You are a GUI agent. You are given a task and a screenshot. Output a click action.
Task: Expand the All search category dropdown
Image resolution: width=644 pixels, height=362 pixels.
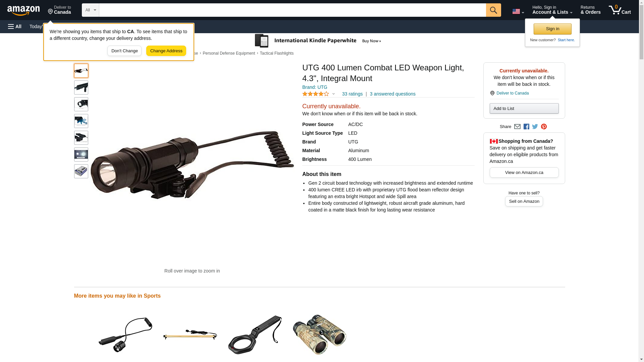tap(91, 10)
